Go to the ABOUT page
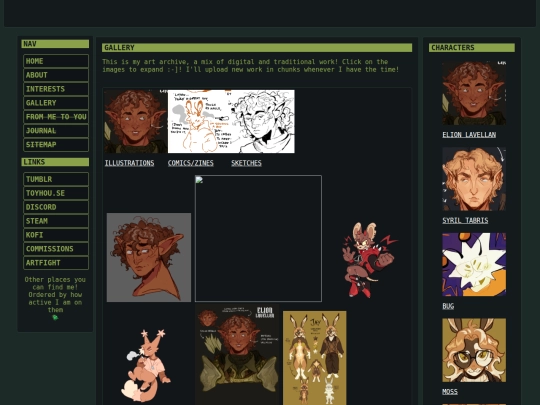 [x=56, y=75]
